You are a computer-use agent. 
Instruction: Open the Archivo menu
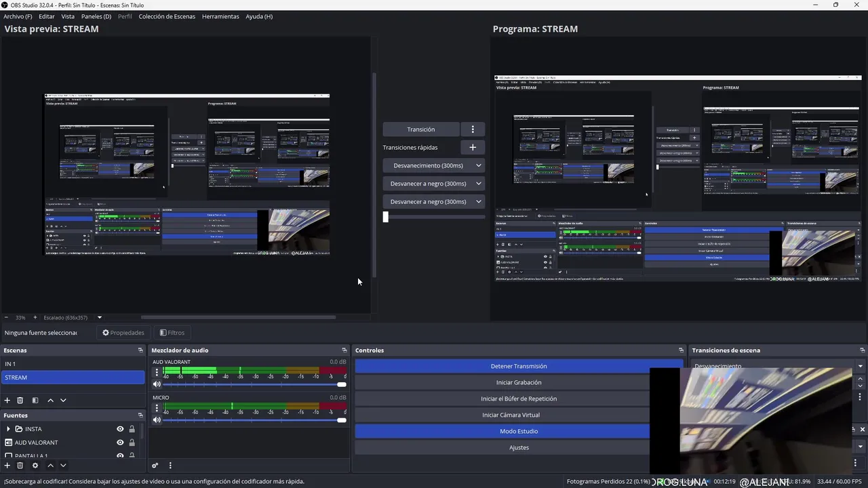pyautogui.click(x=18, y=16)
